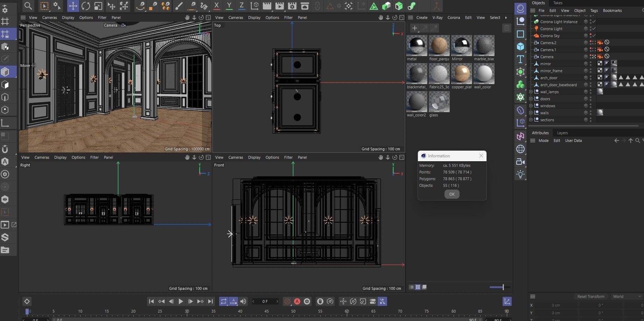Toggle Corona Light enable checkmark
Image resolution: width=644 pixels, height=321 pixels.
pyautogui.click(x=594, y=28)
